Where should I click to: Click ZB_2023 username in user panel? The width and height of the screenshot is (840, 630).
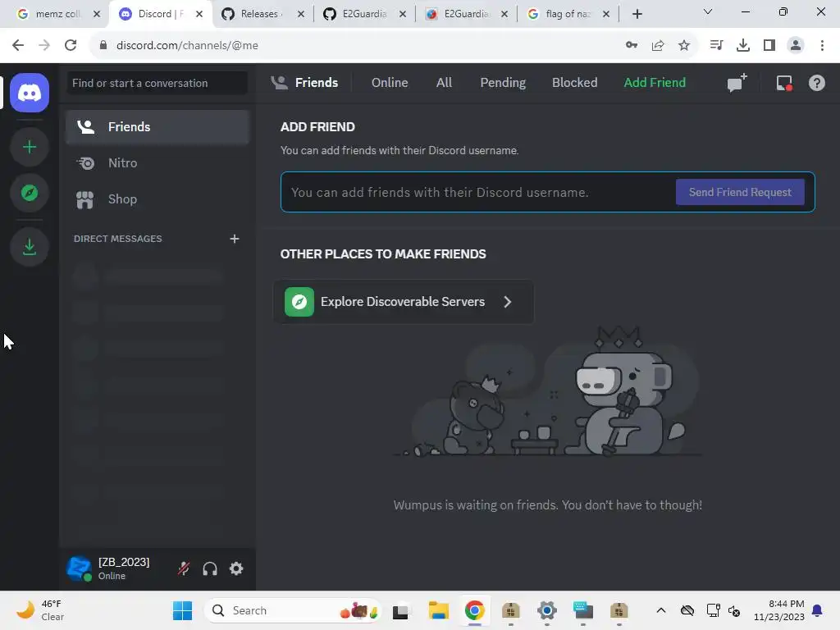click(x=124, y=562)
